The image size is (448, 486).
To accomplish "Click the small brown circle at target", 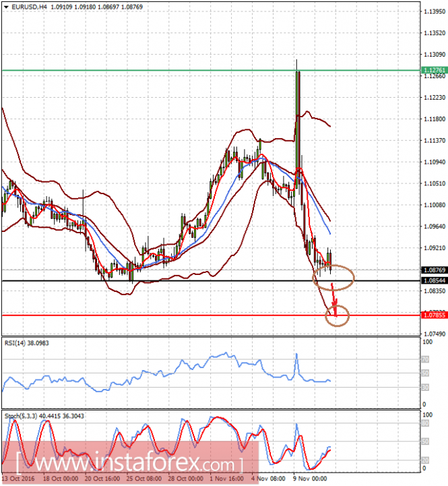I will pyautogui.click(x=337, y=315).
